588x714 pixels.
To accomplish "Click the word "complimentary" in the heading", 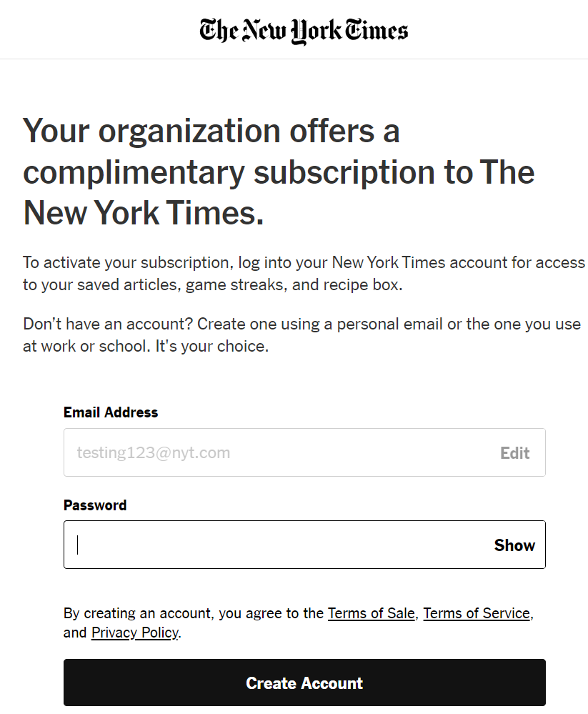I will point(134,172).
